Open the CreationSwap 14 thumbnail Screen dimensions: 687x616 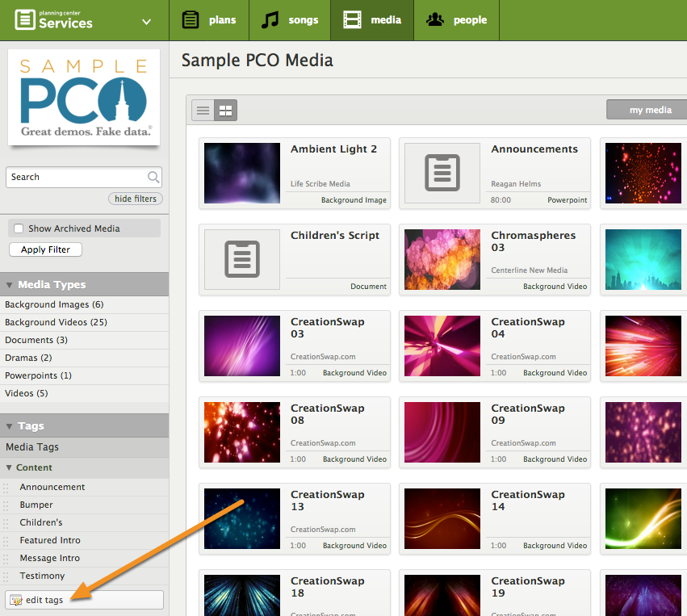(442, 518)
